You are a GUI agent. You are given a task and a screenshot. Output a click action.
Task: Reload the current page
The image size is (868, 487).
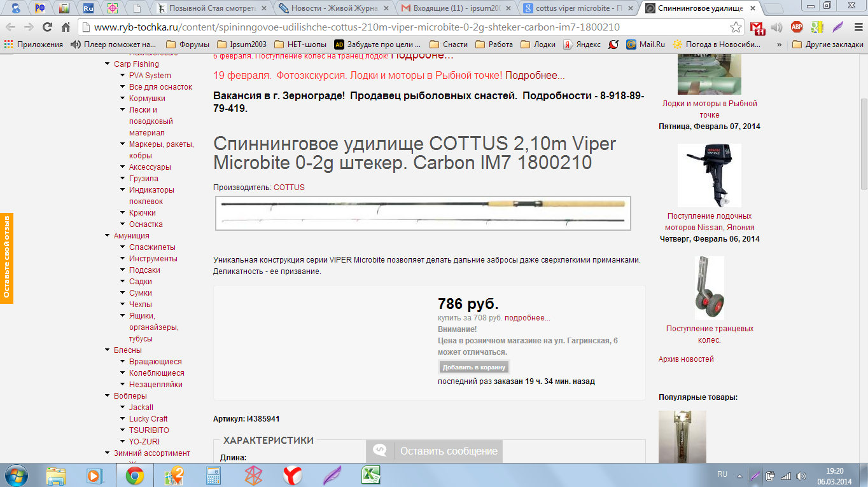tap(47, 27)
